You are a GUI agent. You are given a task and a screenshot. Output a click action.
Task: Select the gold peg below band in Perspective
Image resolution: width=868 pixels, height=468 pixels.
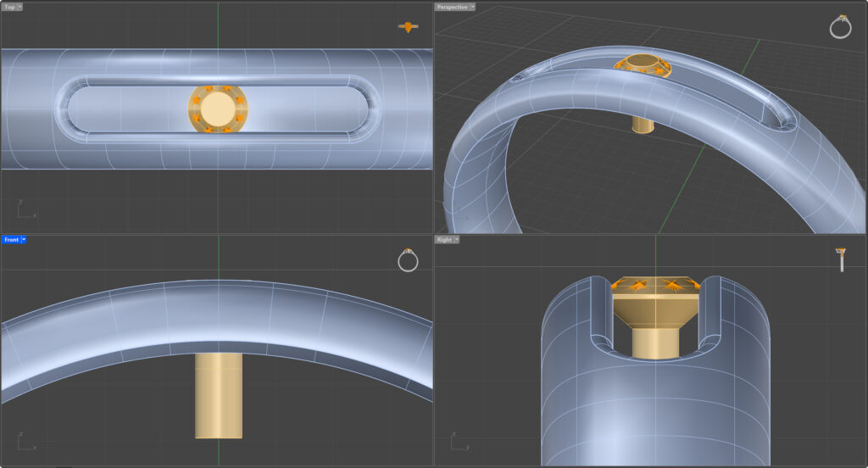pyautogui.click(x=643, y=125)
